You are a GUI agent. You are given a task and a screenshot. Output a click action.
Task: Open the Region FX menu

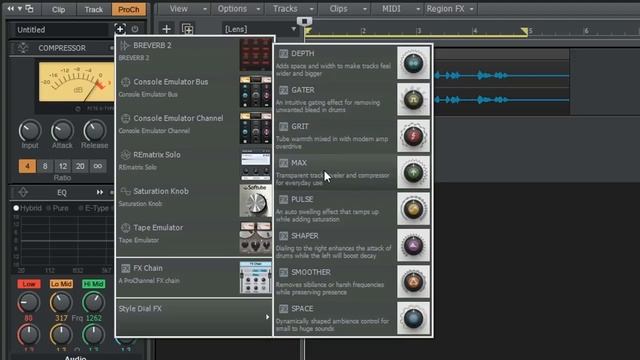pos(450,9)
